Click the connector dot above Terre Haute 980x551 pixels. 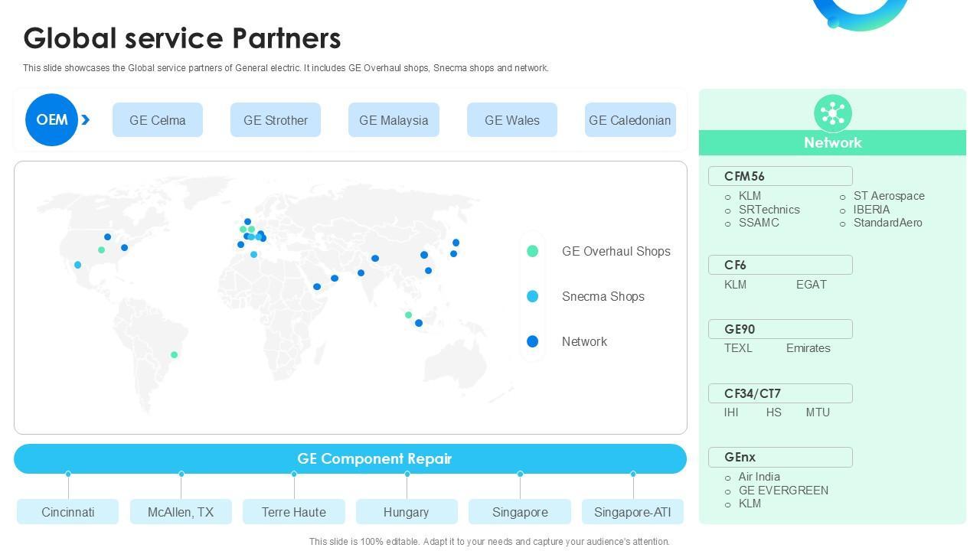pyautogui.click(x=294, y=474)
